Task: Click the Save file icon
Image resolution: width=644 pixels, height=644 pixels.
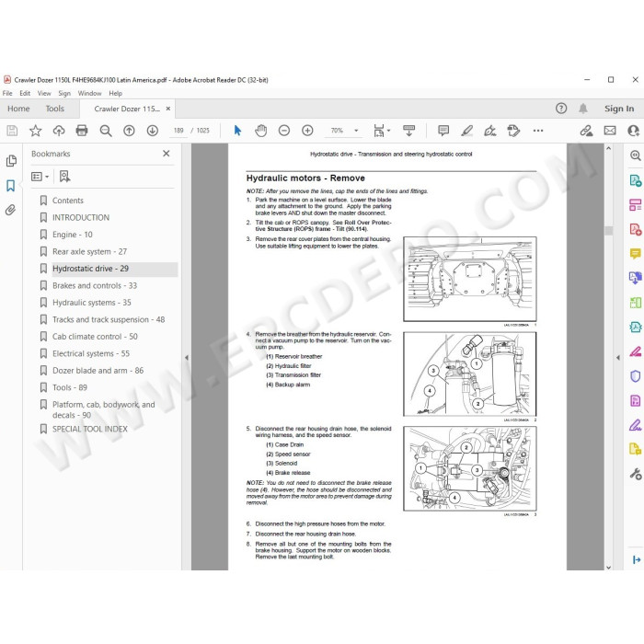Action: click(12, 131)
